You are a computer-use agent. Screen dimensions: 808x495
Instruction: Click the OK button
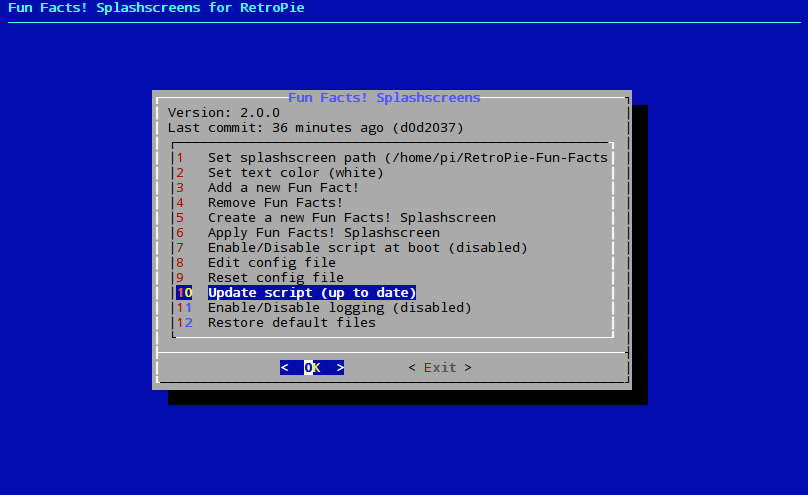tap(312, 367)
